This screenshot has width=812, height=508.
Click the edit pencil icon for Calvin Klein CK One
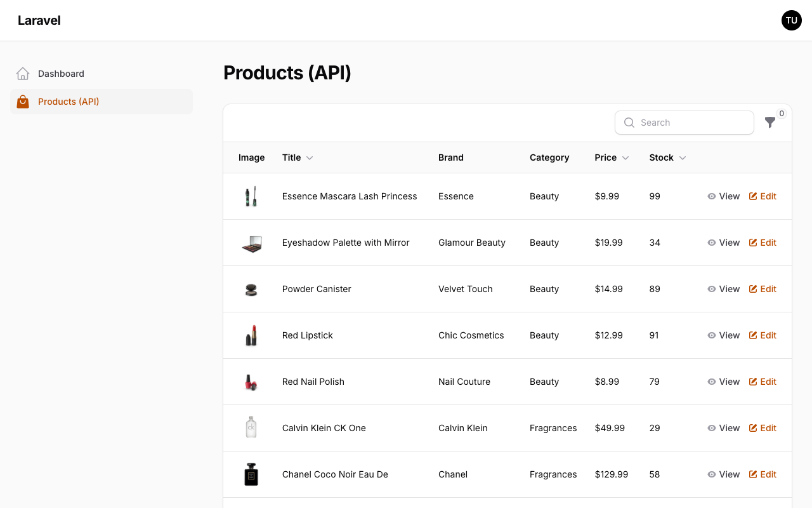pyautogui.click(x=754, y=428)
